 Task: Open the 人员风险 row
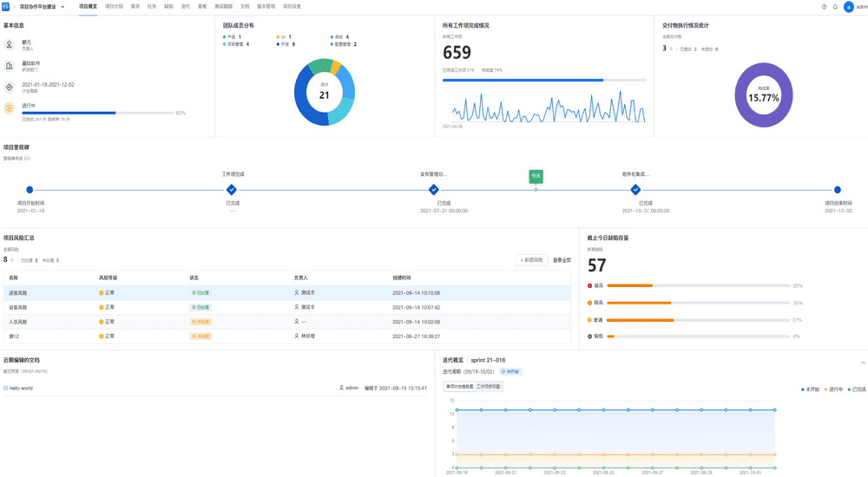[x=287, y=322]
